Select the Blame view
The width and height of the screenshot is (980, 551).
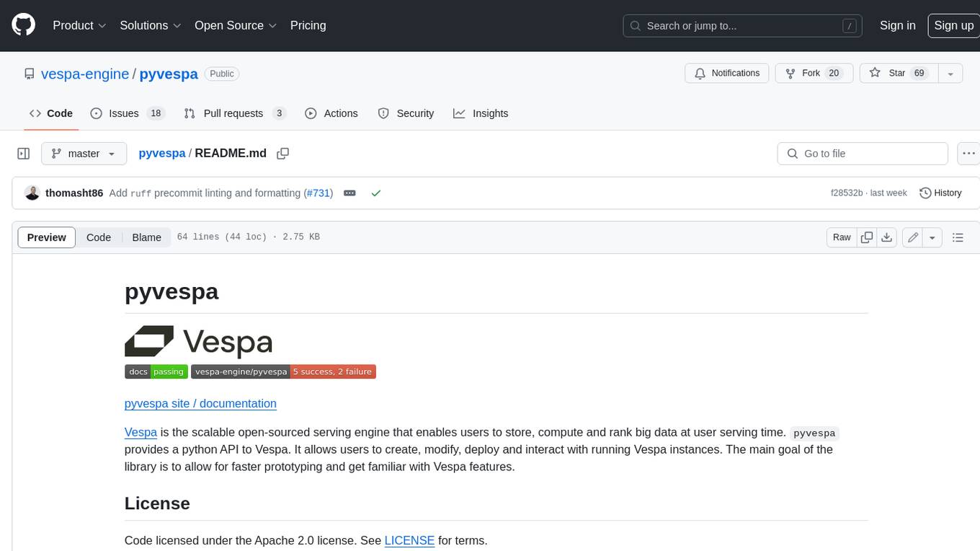click(146, 237)
